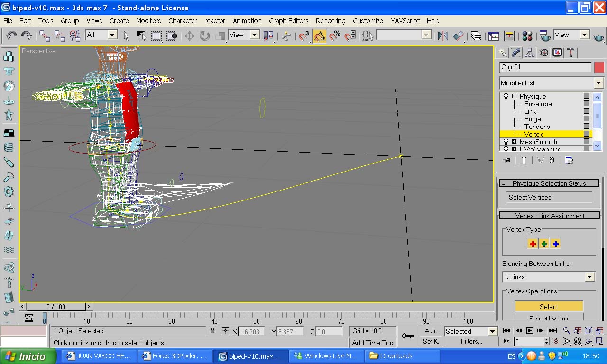Screen dimensions: 607x364
Task: Open the reactor menu
Action: (215, 21)
